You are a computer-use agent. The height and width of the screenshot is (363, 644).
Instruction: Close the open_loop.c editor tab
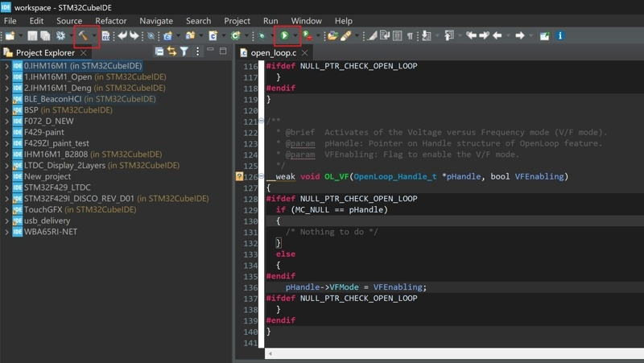(305, 52)
